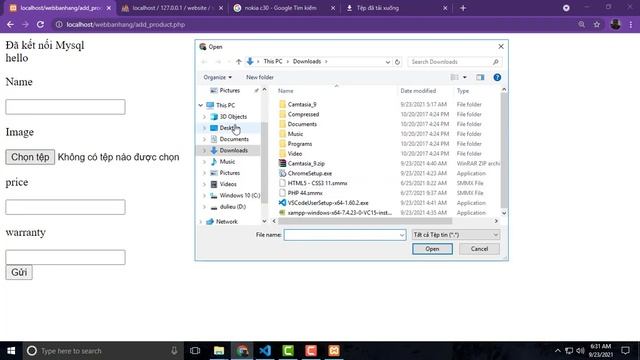Viewport: 640px width, 360px height.
Task: Click the Search Downloads box
Action: (x=454, y=62)
